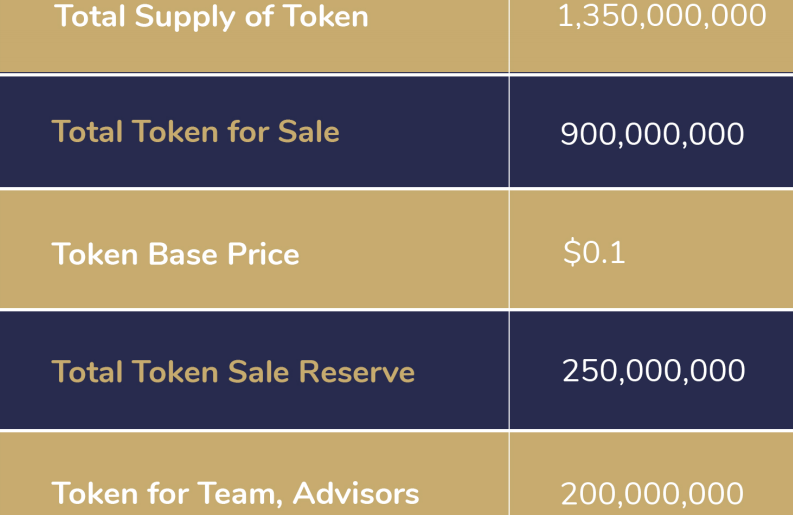Select the 1,350,000,000 total supply value
The width and height of the screenshot is (793, 515).
click(662, 16)
